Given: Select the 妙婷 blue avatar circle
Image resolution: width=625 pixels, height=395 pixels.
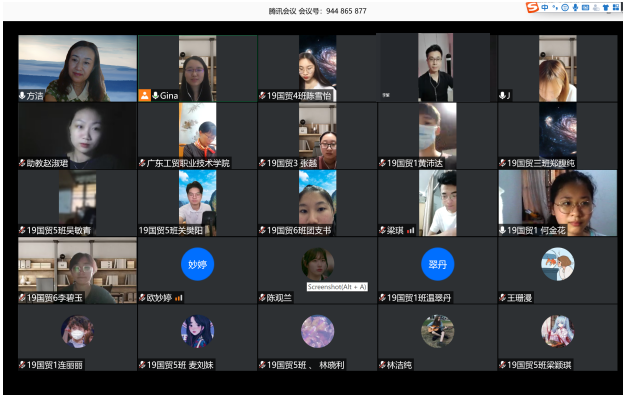Looking at the screenshot, I should click(x=197, y=264).
